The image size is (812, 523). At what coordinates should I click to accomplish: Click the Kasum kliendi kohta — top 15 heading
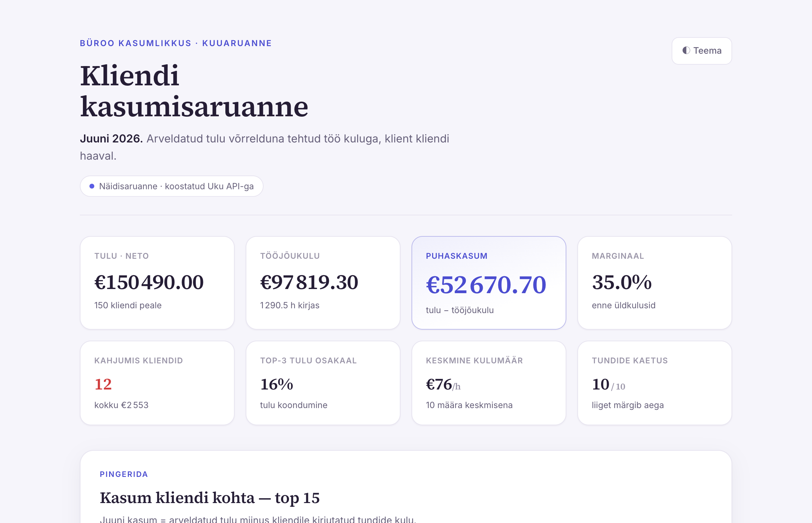[210, 498]
